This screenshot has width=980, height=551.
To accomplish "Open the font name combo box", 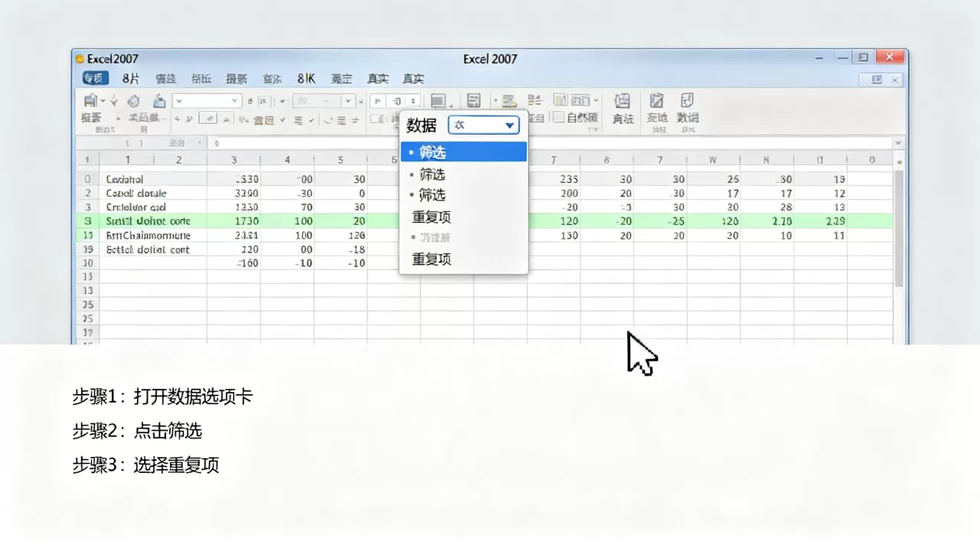I will (x=207, y=101).
